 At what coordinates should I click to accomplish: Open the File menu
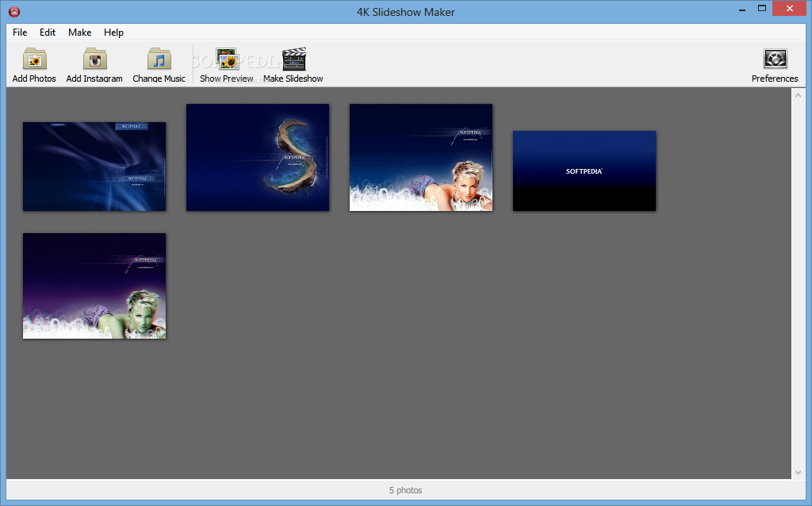point(20,32)
